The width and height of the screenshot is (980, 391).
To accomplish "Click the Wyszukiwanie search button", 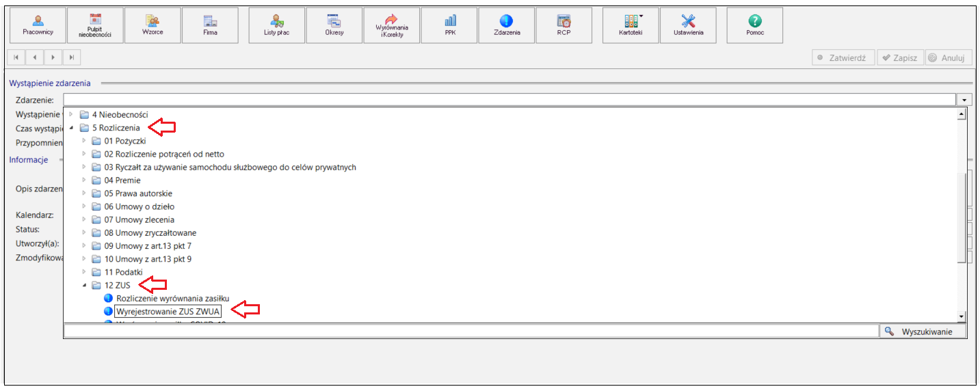I will click(x=924, y=332).
